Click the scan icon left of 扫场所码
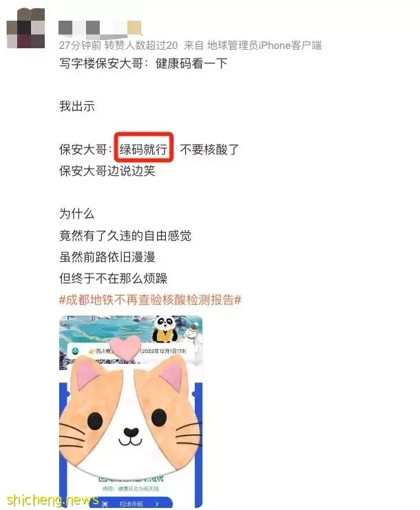 pos(105,504)
